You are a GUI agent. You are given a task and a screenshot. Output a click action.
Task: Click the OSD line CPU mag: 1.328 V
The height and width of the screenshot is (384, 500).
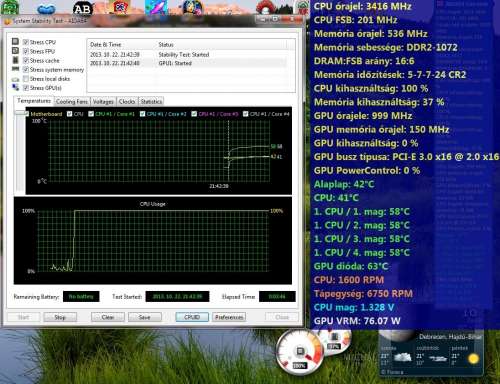(x=354, y=307)
